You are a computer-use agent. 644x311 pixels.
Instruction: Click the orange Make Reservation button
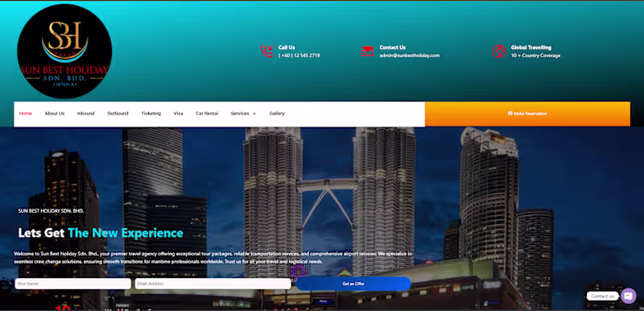527,114
